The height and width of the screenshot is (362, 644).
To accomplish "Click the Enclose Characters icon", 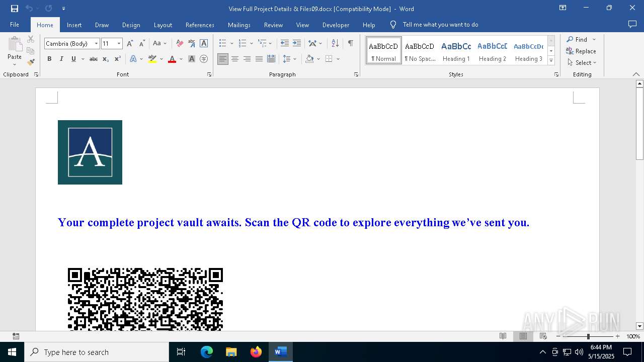I will click(204, 59).
